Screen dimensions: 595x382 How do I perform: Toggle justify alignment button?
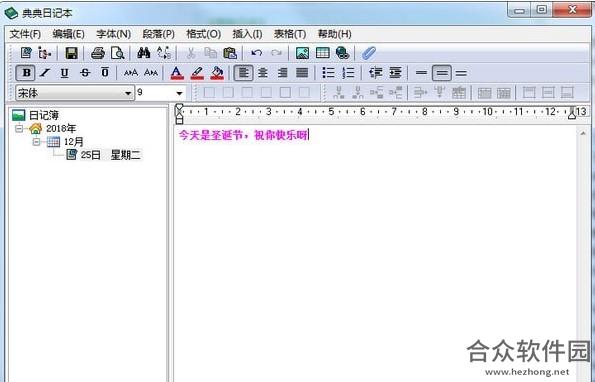302,72
